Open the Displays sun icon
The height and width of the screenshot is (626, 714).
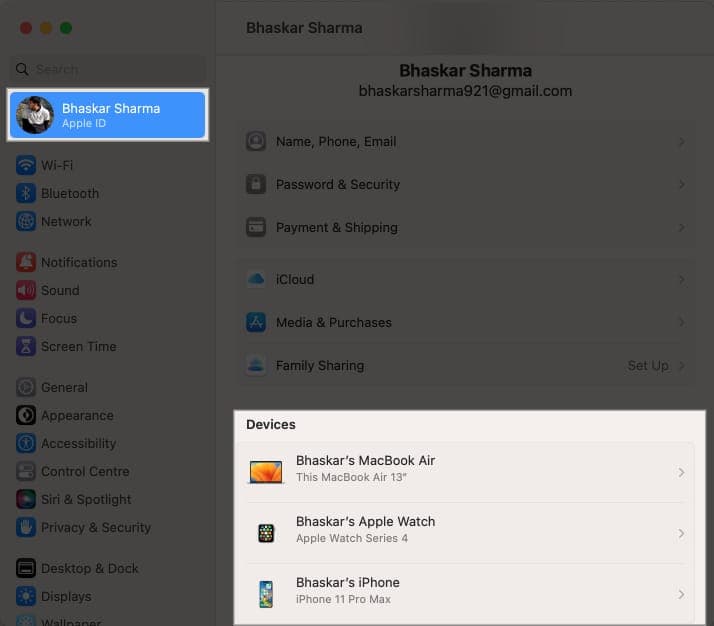(x=26, y=596)
